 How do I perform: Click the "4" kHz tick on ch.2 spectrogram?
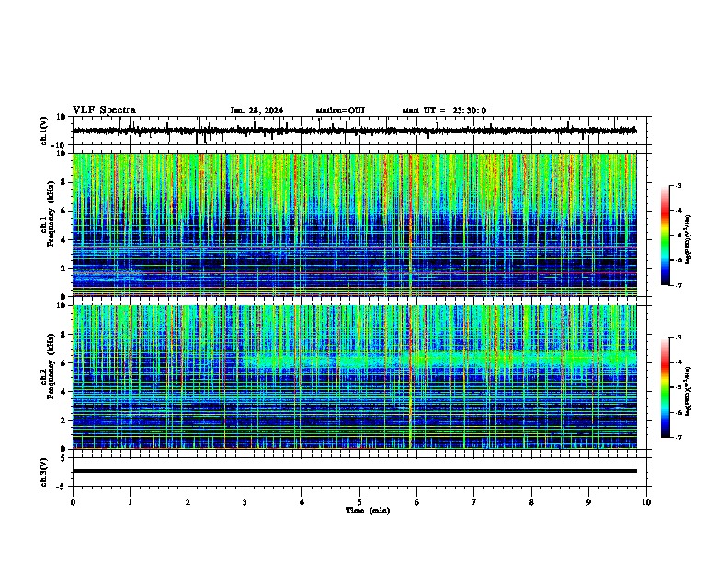pos(63,392)
